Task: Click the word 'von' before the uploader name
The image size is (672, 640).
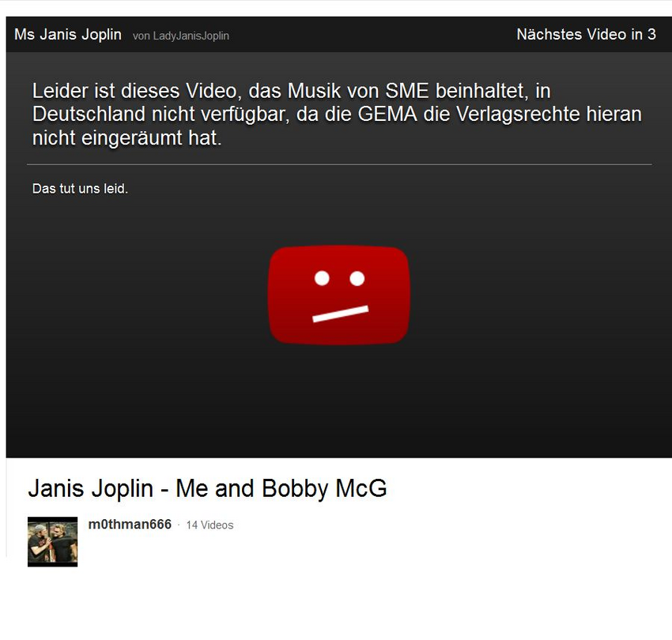Action: point(141,36)
